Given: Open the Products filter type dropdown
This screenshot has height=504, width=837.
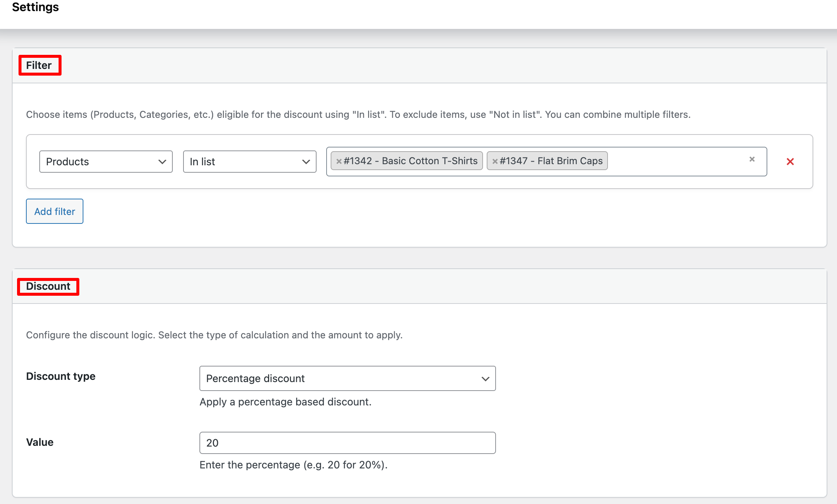Looking at the screenshot, I should 106,162.
